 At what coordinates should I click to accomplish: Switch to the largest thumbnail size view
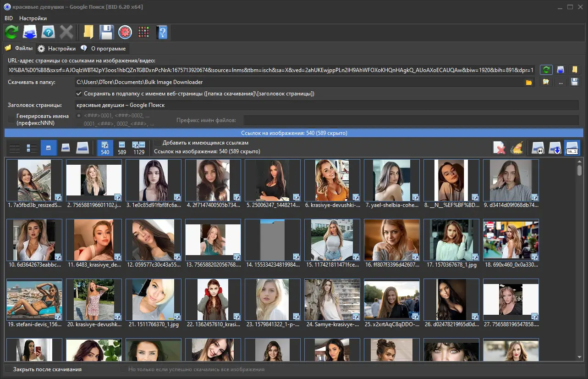(82, 148)
